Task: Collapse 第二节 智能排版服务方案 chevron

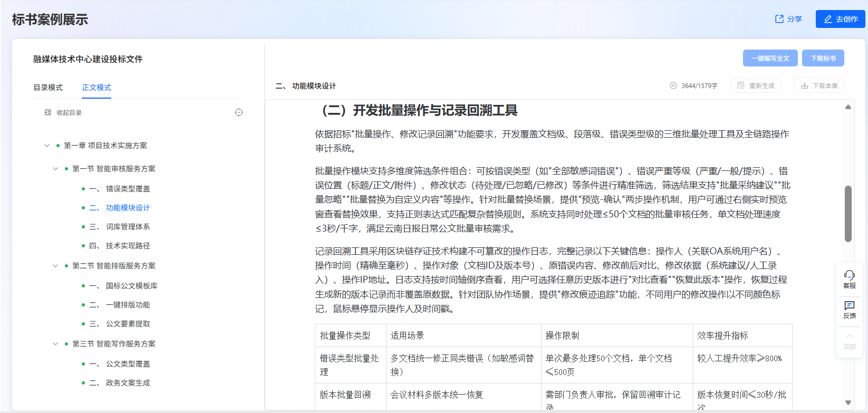Action: tap(55, 266)
